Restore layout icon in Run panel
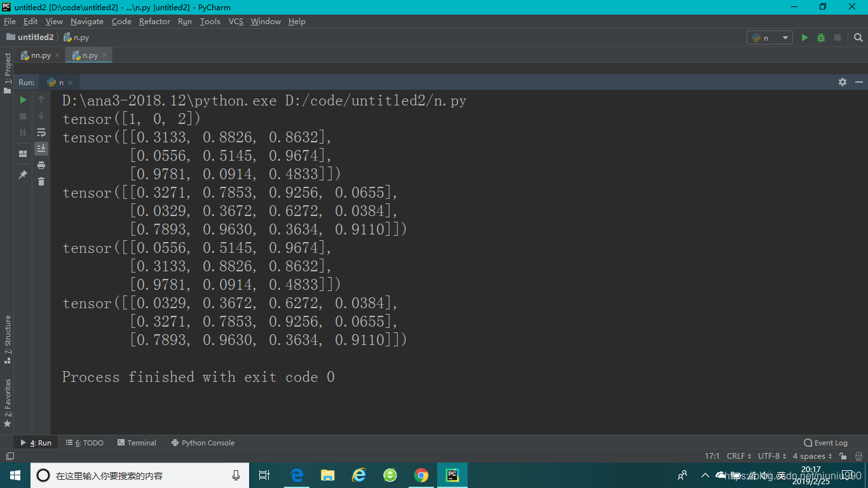The height and width of the screenshot is (488, 868). (23, 154)
